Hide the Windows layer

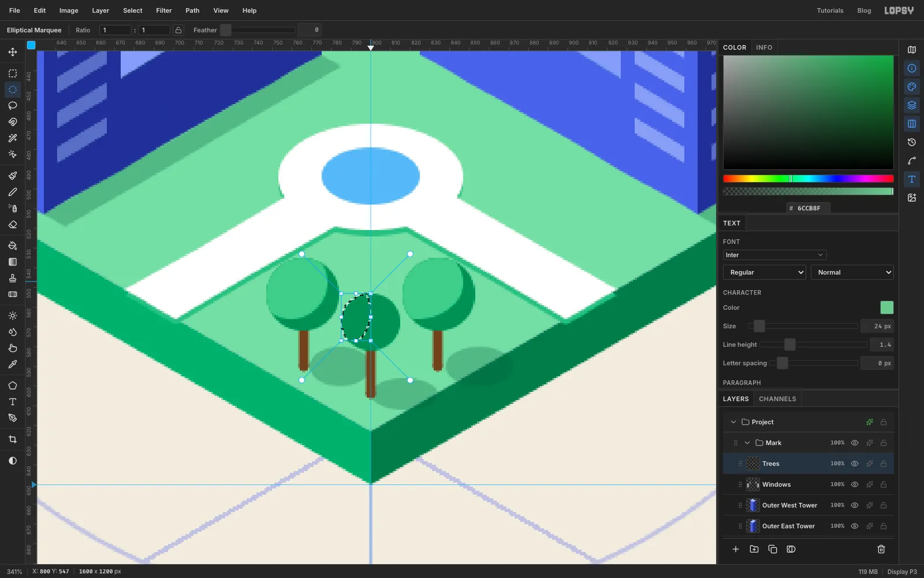click(855, 484)
